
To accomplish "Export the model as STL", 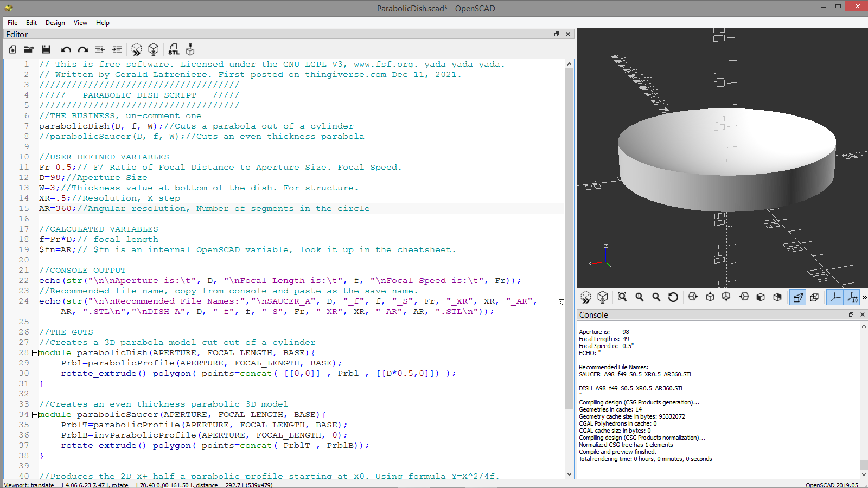I will pyautogui.click(x=174, y=49).
